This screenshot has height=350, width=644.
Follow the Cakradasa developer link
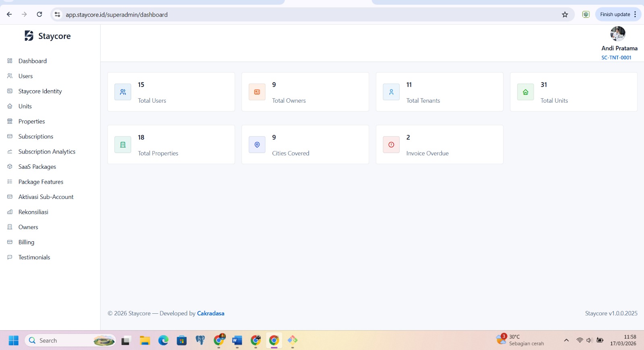pos(211,313)
